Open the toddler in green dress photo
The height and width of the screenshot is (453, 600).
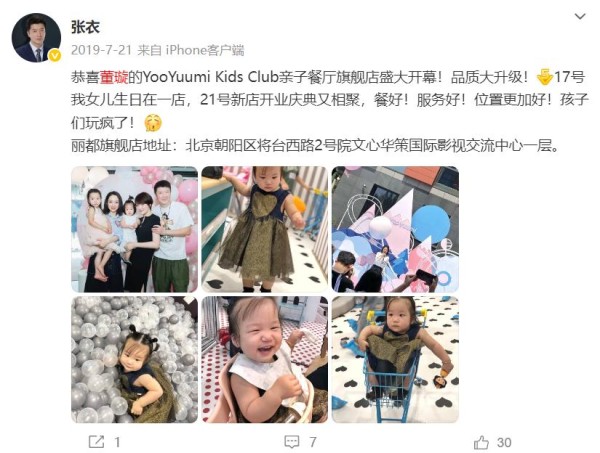[264, 229]
